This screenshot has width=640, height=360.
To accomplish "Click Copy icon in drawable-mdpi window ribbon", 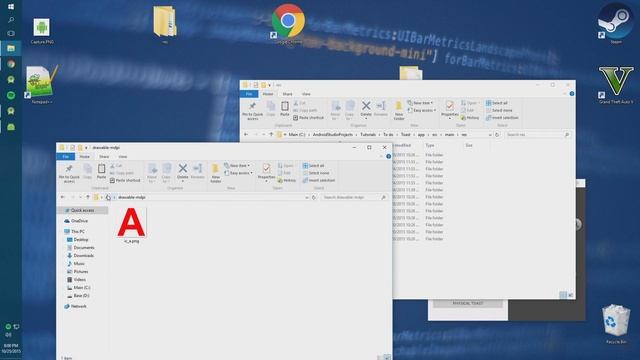I will pos(87,171).
